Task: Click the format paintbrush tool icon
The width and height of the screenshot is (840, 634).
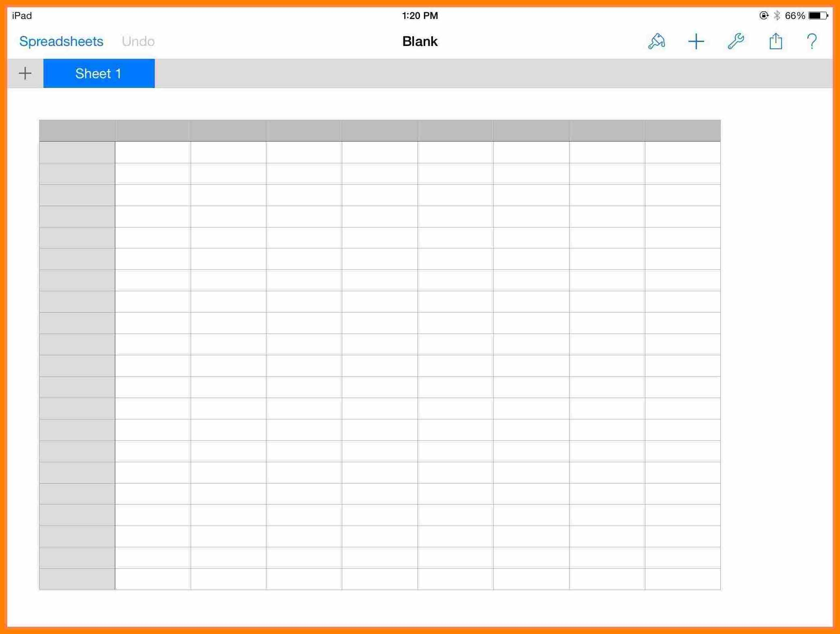Action: coord(657,42)
